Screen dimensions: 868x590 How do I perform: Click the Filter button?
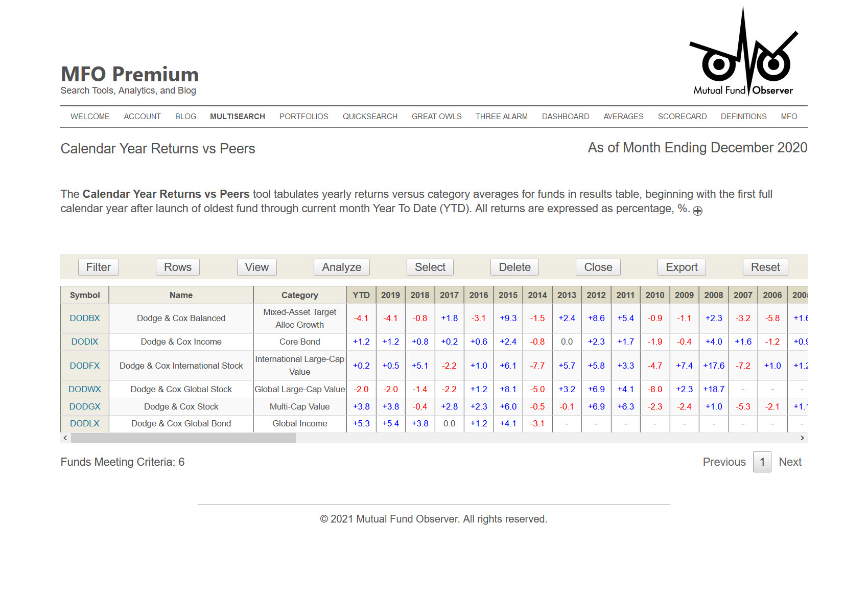pos(99,267)
